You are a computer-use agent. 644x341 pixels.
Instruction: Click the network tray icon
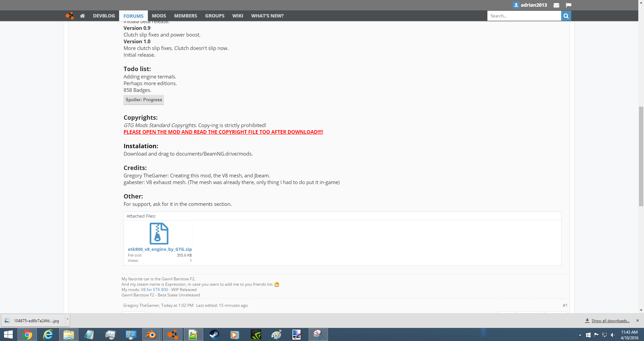pyautogui.click(x=604, y=335)
